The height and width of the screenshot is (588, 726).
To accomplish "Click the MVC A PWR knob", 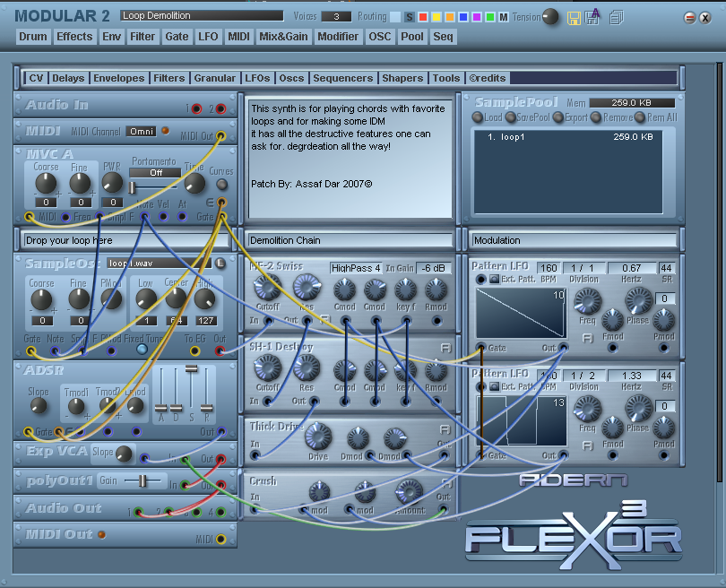I will 112,183.
